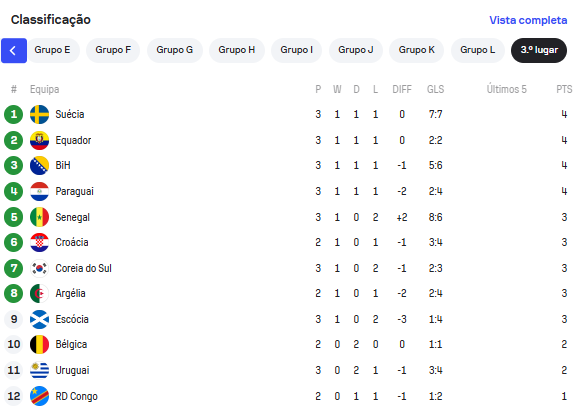
Task: Click the Bosnia flag icon next to BiH
Action: click(39, 165)
